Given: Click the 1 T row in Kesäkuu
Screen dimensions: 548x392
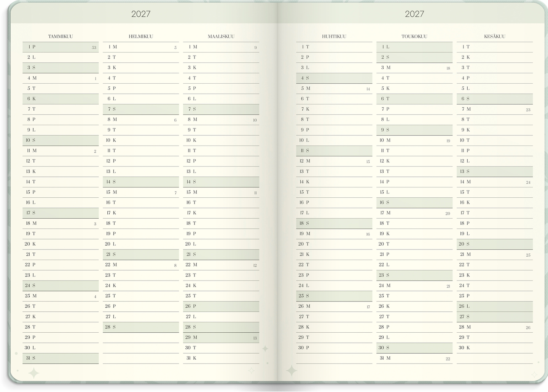Looking at the screenshot, I should 495,47.
